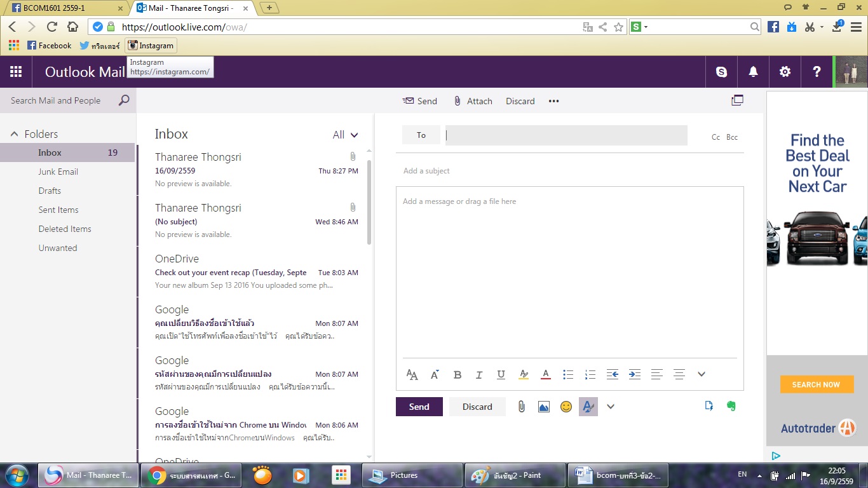868x488 pixels.
Task: Pick font color
Action: coord(545,375)
